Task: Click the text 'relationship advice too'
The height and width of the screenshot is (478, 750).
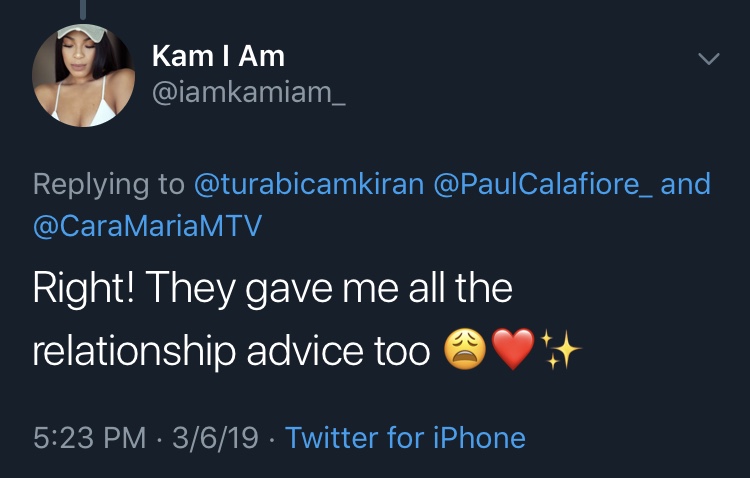Action: pyautogui.click(x=232, y=352)
